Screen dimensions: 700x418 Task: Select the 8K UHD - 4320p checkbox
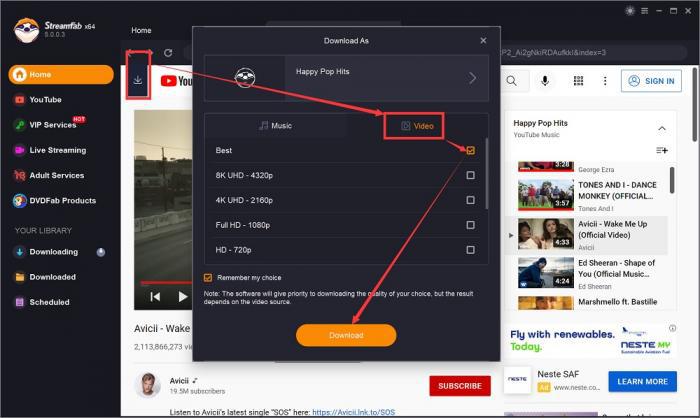tap(471, 175)
